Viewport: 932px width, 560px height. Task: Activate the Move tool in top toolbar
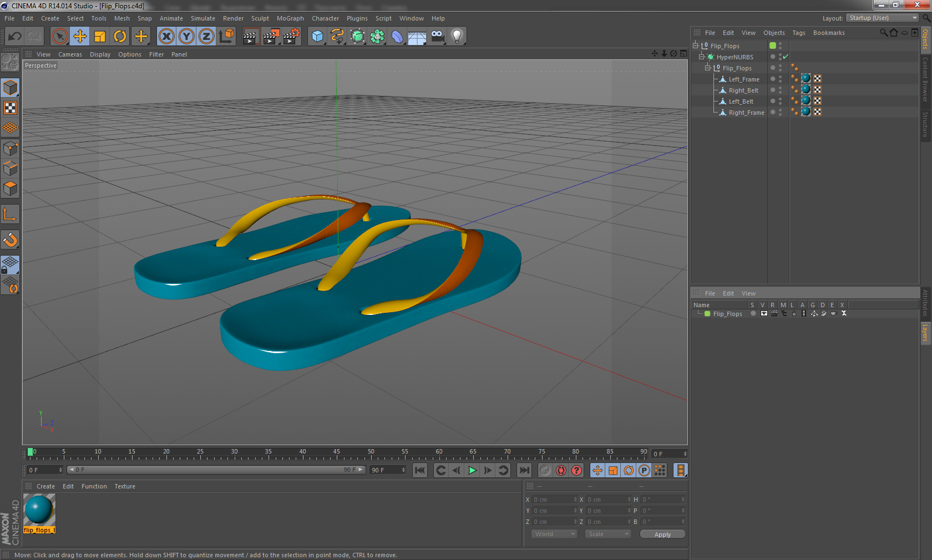[x=80, y=37]
